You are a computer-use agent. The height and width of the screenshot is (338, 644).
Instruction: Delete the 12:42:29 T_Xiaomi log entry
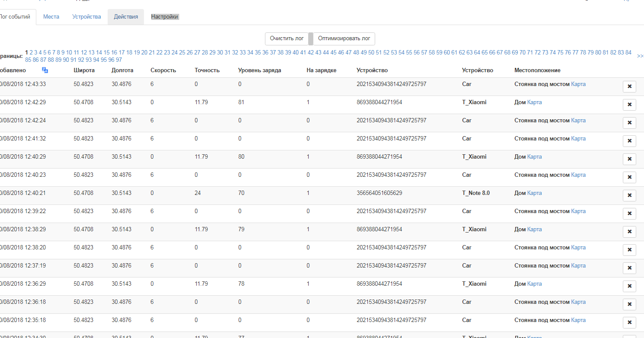[x=629, y=105]
